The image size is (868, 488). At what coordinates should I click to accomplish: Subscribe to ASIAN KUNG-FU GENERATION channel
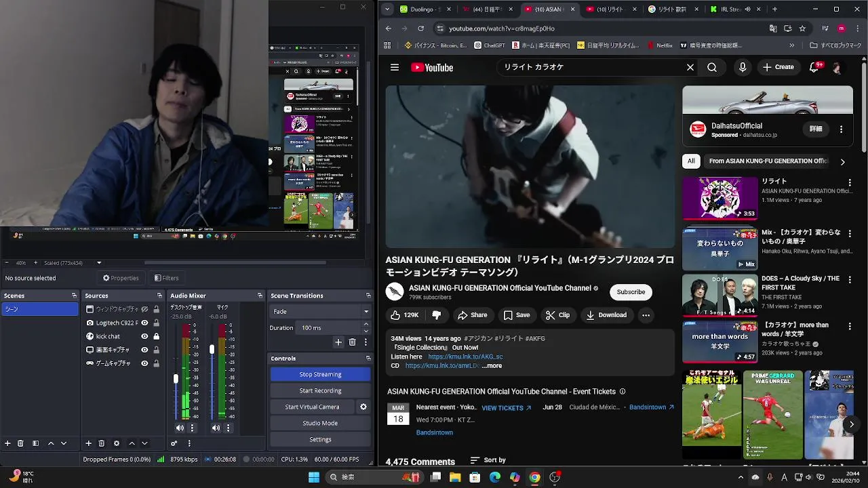coord(631,292)
